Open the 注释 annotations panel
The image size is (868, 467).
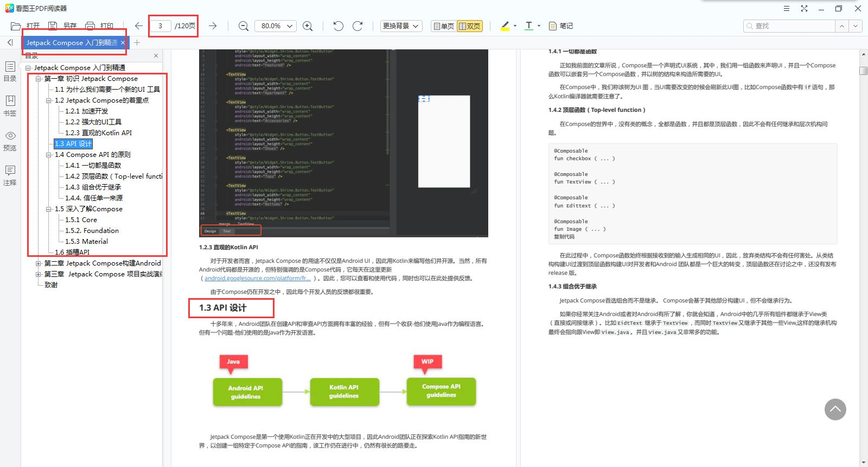10,175
